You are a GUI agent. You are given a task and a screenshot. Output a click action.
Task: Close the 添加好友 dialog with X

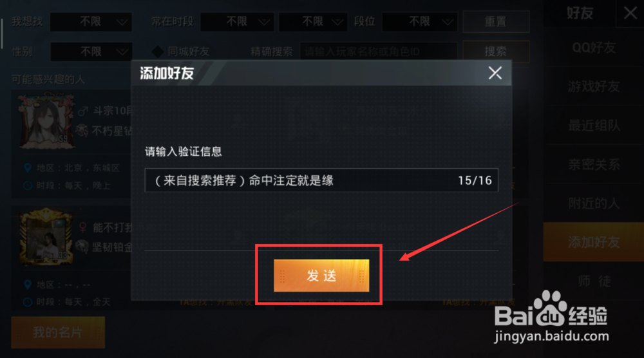coord(495,73)
